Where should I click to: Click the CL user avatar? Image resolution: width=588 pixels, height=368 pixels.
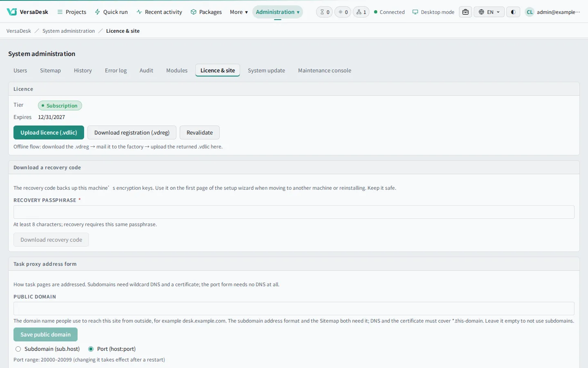point(530,12)
